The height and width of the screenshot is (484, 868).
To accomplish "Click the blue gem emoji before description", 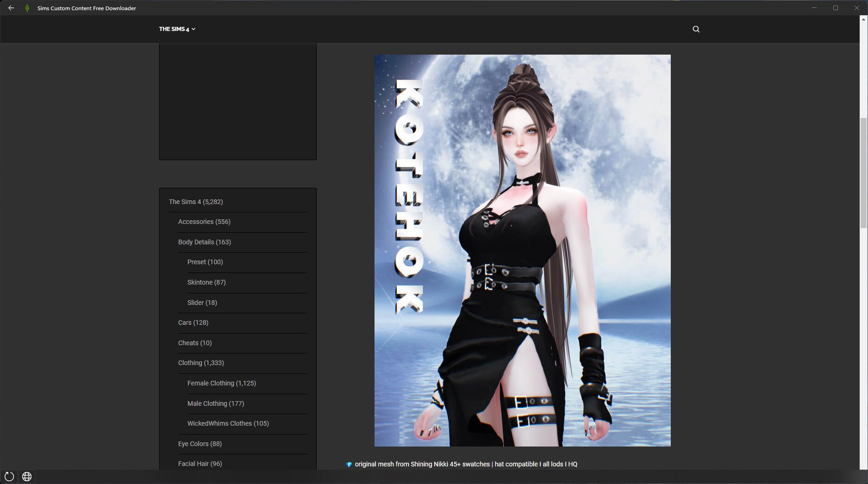I will [x=349, y=465].
